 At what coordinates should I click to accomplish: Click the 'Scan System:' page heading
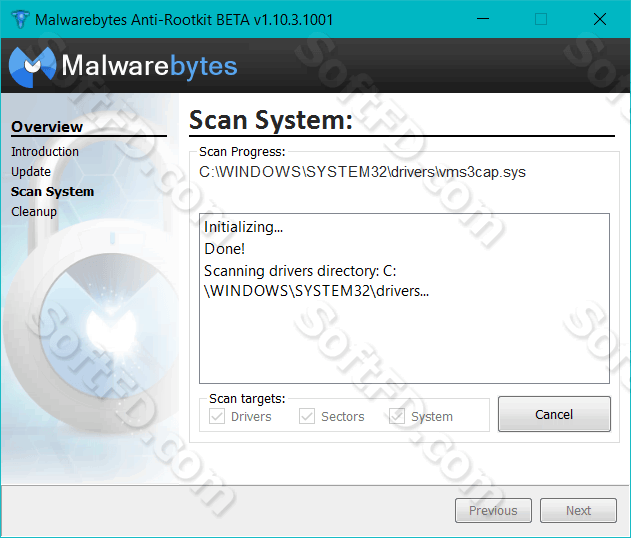pos(271,120)
